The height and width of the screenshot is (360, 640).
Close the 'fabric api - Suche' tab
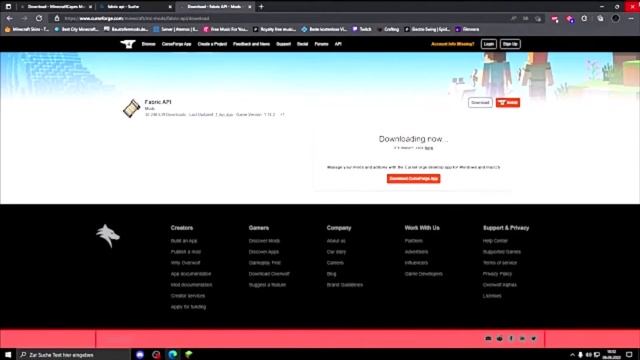(x=170, y=7)
